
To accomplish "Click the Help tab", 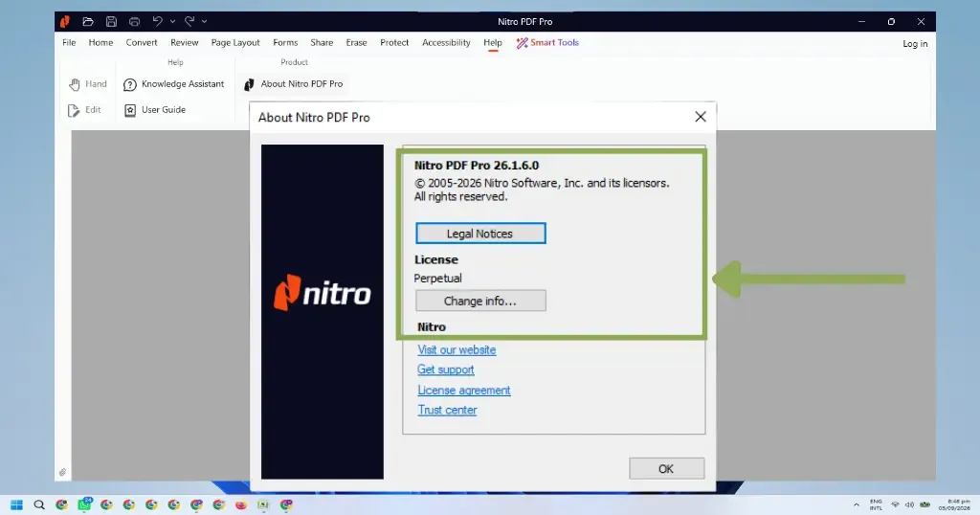I will [x=493, y=42].
